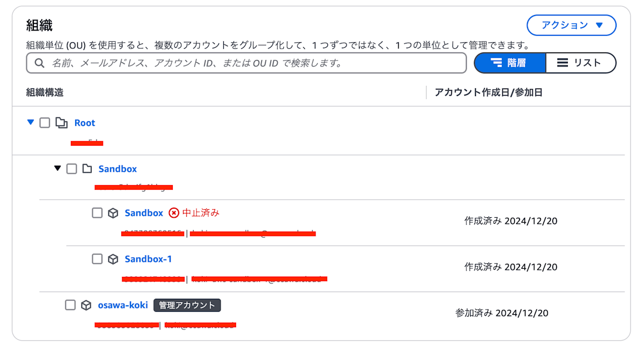644x353 pixels.
Task: Check the checkbox next to Root
Action: coord(45,122)
